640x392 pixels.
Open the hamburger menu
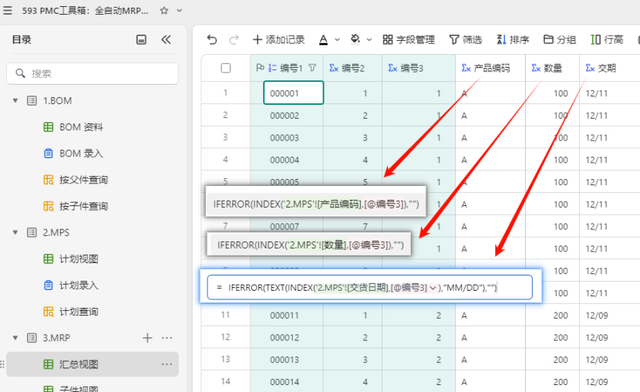pos(7,10)
